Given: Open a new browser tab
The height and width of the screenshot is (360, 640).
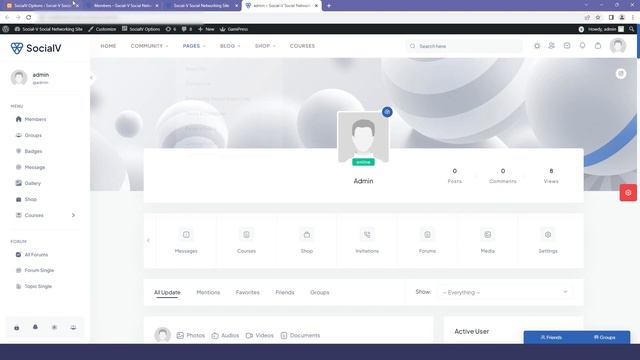Looking at the screenshot, I should [329, 6].
